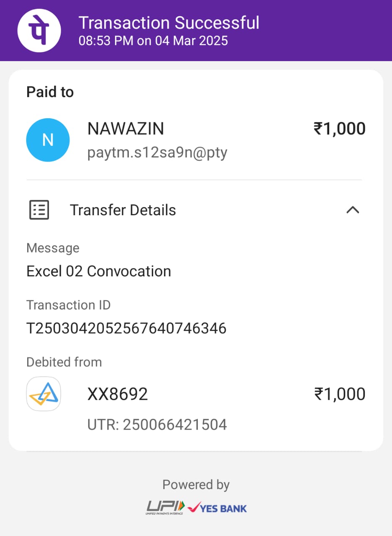Click the UTR number 250066421504
Viewport: 392px width, 536px height.
(x=157, y=425)
